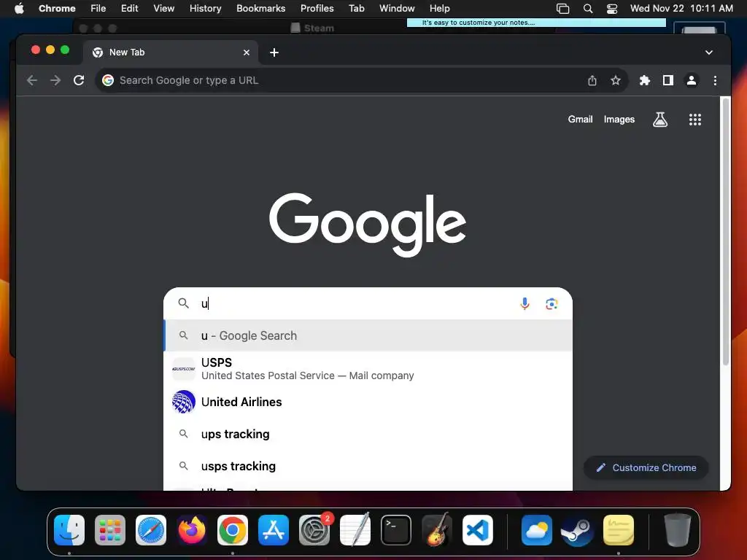
Task: Open Stickies from the Dock
Action: point(619,530)
